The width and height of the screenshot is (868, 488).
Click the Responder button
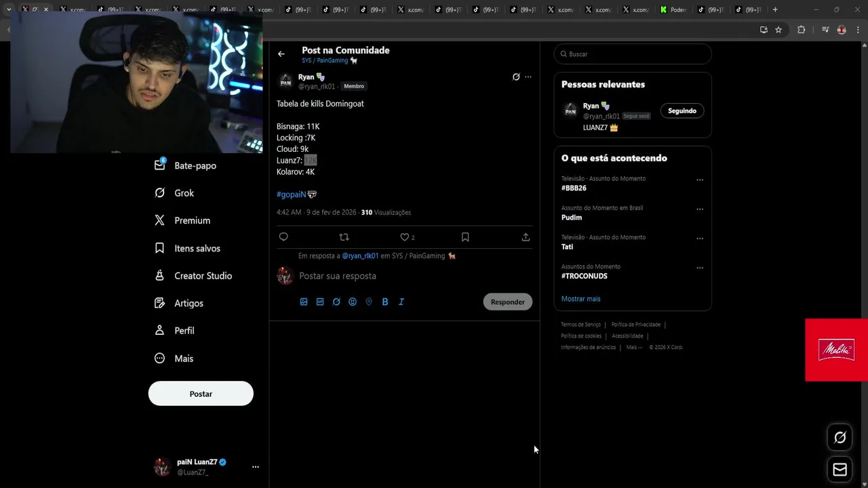click(x=507, y=302)
